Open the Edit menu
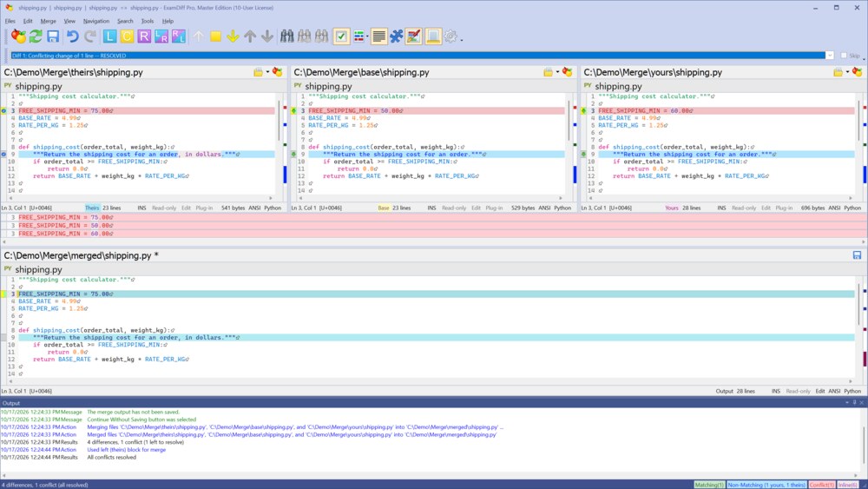Image resolution: width=868 pixels, height=489 pixels. point(28,21)
